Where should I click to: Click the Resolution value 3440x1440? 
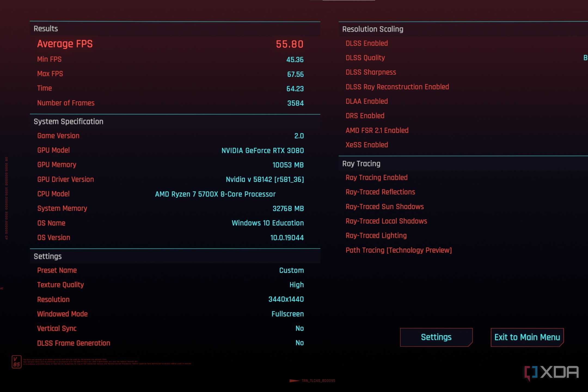click(x=286, y=299)
